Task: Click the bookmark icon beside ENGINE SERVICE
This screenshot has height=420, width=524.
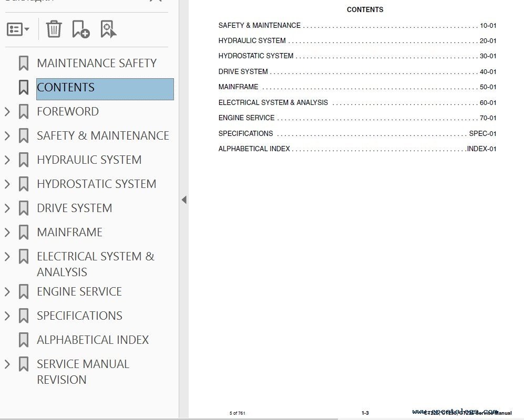Action: 24,292
